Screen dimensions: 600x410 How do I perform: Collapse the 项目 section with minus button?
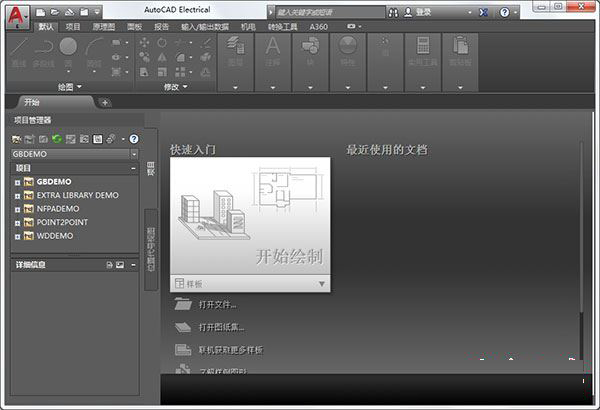coord(135,169)
